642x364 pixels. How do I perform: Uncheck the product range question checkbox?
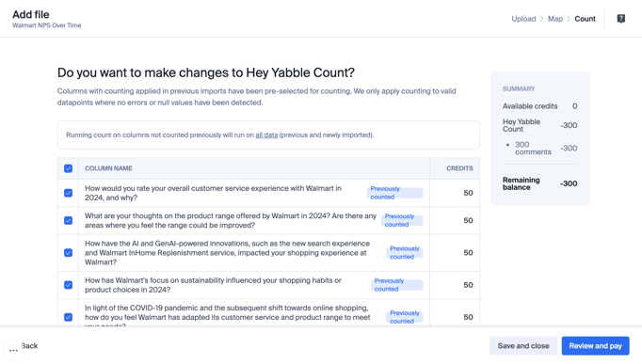coord(69,220)
